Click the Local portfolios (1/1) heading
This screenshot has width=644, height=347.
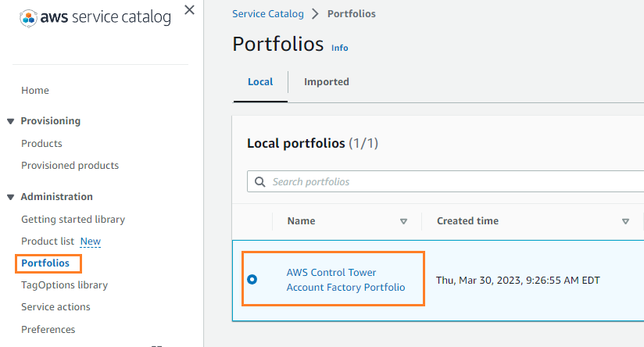tap(313, 143)
